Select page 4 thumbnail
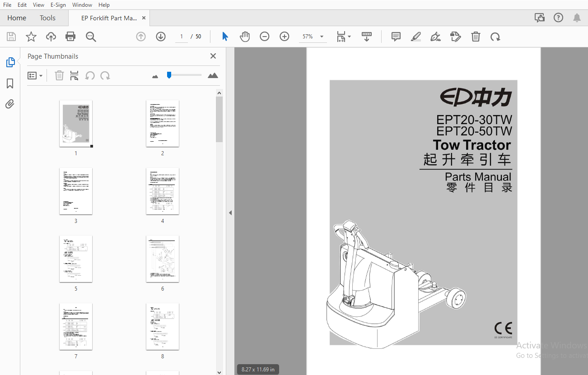588x375 pixels. click(163, 191)
